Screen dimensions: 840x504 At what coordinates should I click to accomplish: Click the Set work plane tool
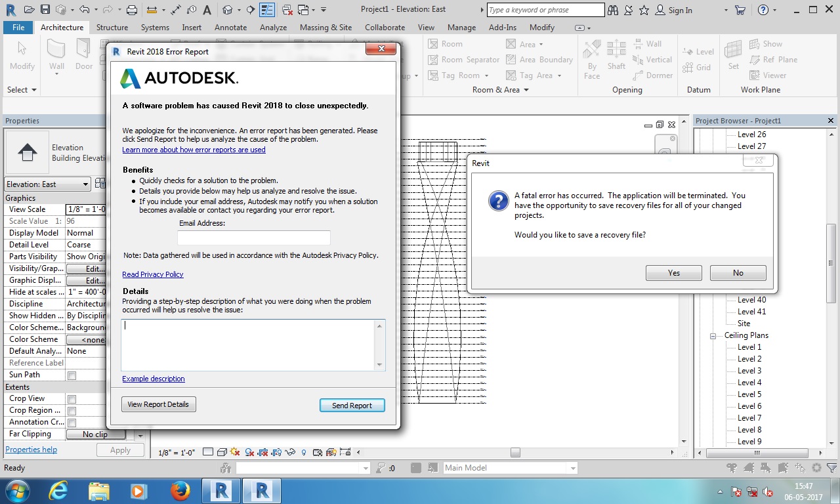[x=734, y=55]
